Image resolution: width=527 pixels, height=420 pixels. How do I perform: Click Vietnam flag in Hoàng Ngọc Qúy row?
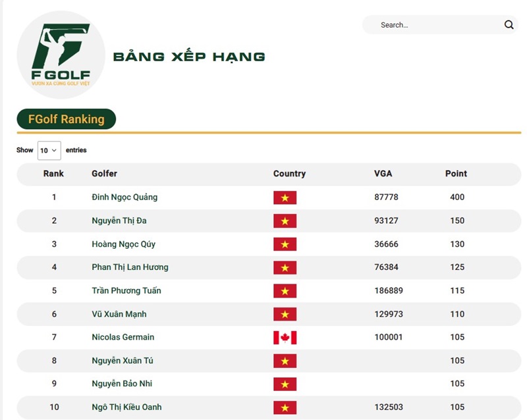click(x=285, y=244)
